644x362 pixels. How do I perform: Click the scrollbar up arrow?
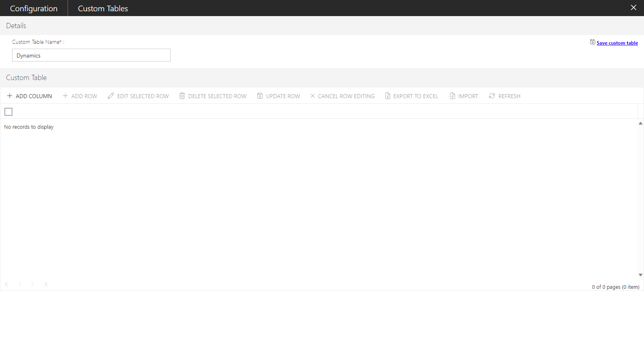(x=640, y=123)
